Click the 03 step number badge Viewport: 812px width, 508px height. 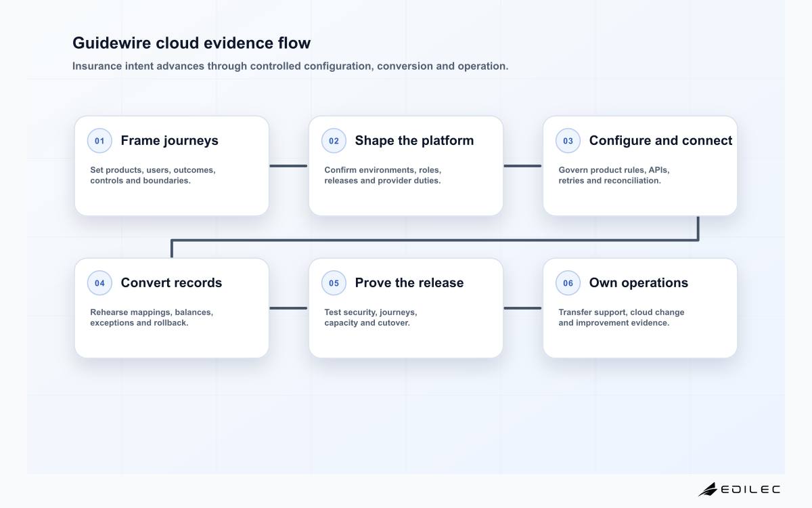pos(568,141)
